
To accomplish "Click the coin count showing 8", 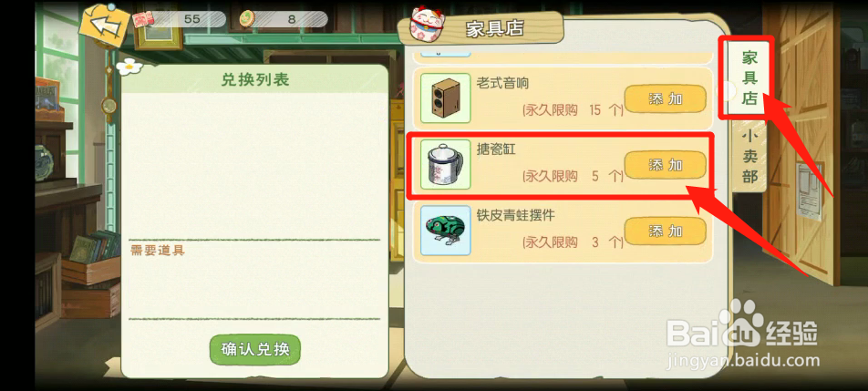I will (x=292, y=19).
